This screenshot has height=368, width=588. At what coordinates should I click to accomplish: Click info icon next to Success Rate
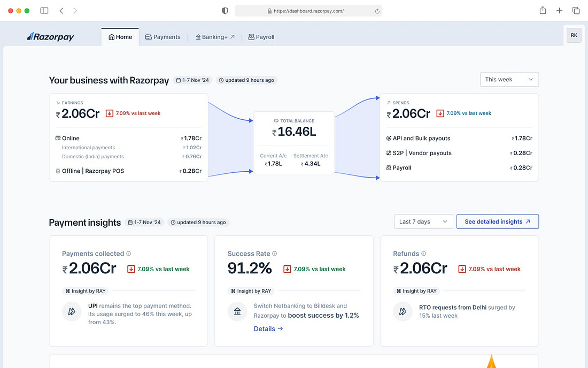click(275, 254)
